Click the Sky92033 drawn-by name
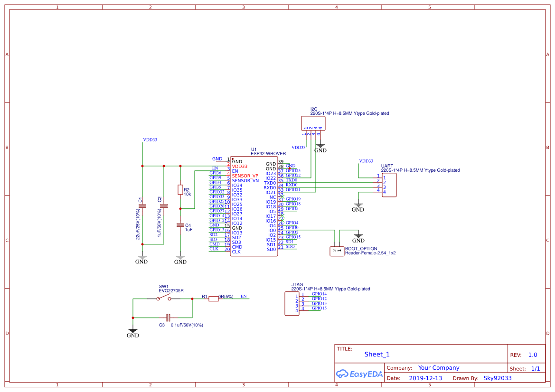The image size is (555, 392). coord(496,378)
